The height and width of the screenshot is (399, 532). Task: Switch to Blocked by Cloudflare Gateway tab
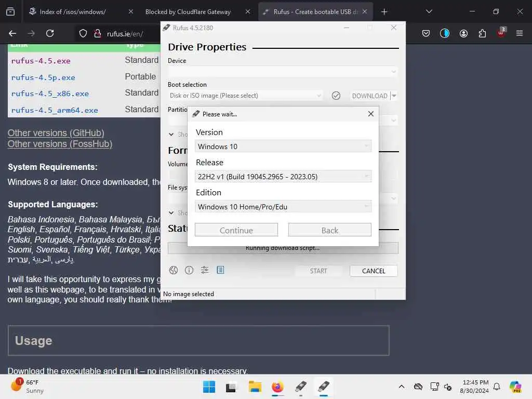pyautogui.click(x=188, y=12)
